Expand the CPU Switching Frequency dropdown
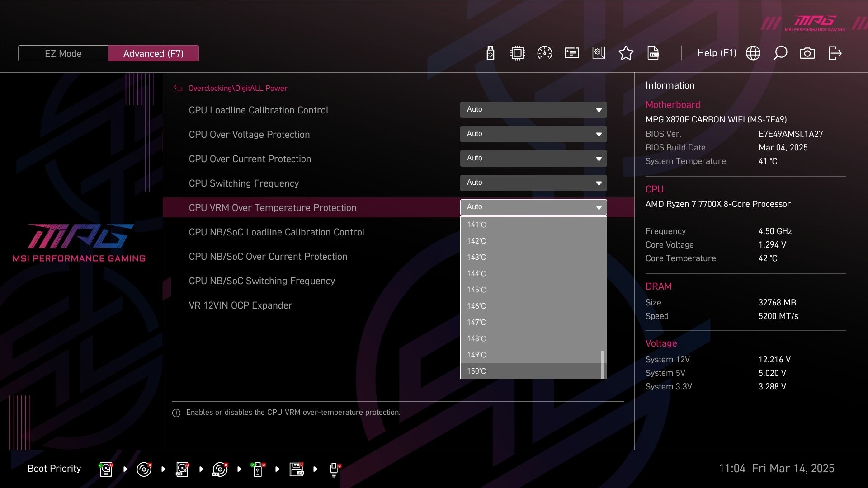Viewport: 868px width, 488px height. (533, 183)
